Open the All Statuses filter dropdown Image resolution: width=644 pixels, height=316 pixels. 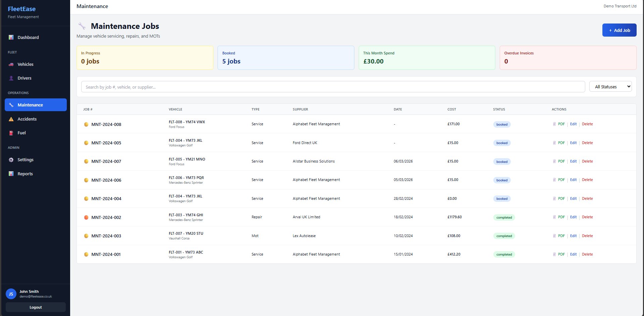point(610,86)
